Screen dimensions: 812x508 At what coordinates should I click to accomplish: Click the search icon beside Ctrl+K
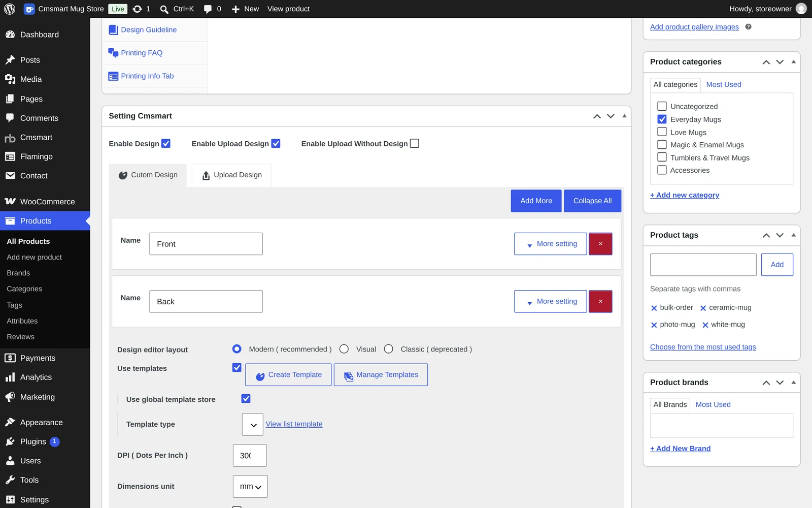click(164, 9)
